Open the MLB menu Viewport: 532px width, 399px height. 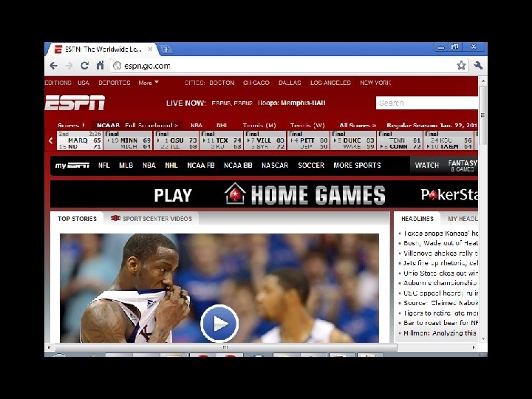tap(126, 166)
